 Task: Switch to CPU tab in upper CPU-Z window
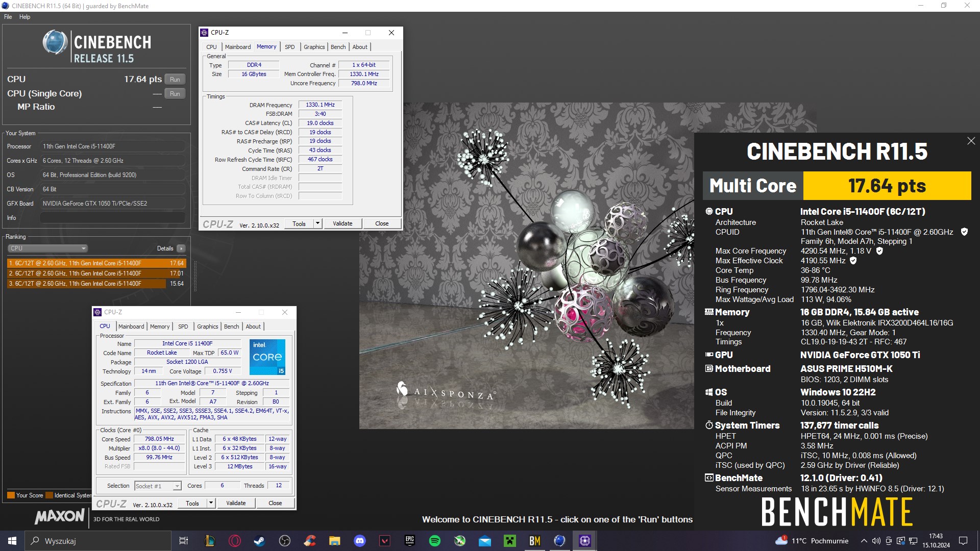(x=211, y=47)
